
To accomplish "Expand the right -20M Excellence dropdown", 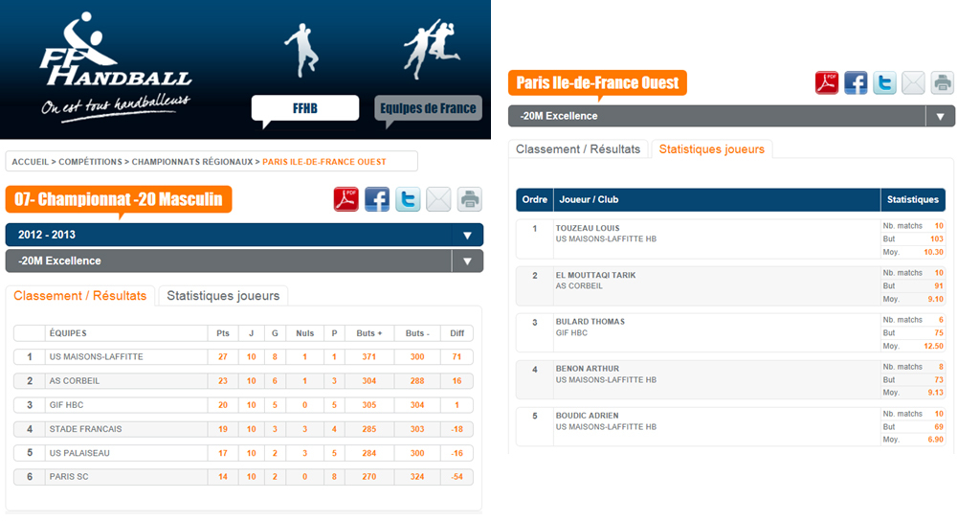I will pyautogui.click(x=940, y=117).
